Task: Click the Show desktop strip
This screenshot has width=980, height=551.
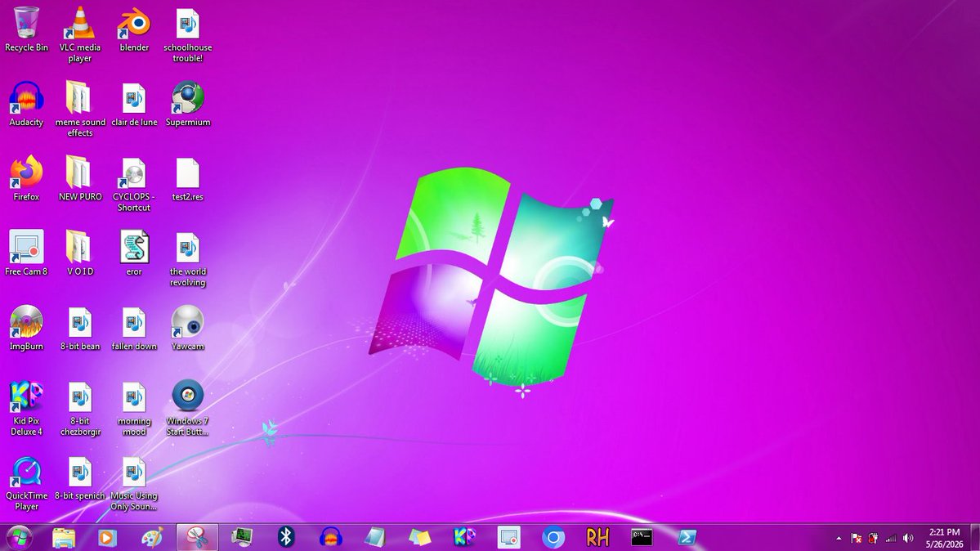Action: (974, 538)
